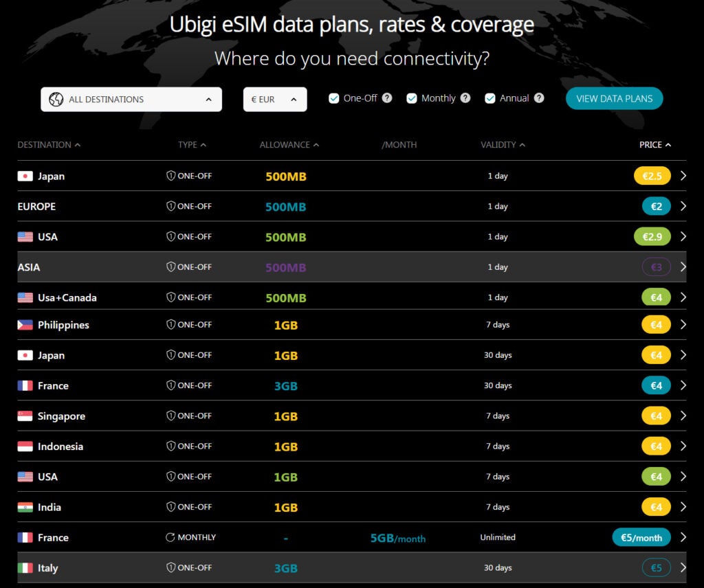
Task: Click the Singapore flag icon
Action: pos(25,416)
